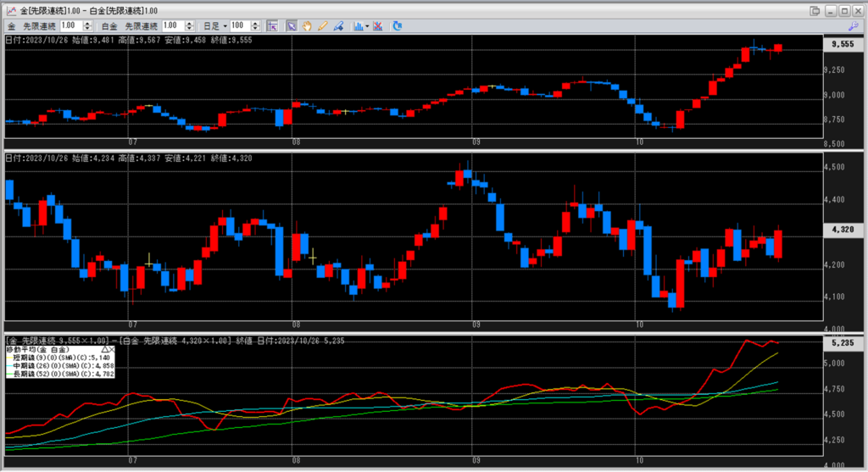Click the eraser/highlighter tool icon
The image size is (868, 472).
338,26
